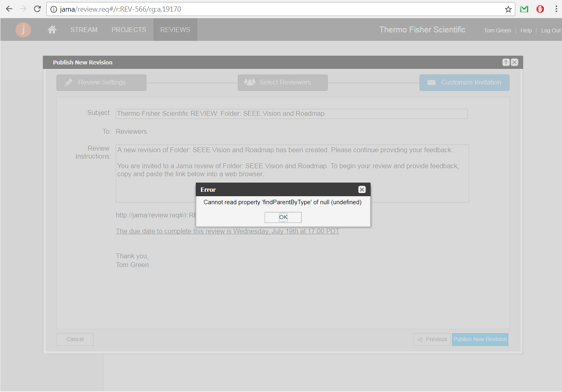Viewport: 562px width, 392px height.
Task: Bookmark the page with the star icon
Action: click(508, 9)
